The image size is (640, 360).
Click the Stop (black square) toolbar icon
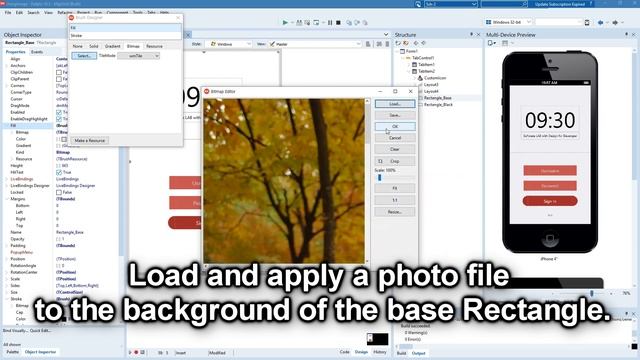click(338, 22)
